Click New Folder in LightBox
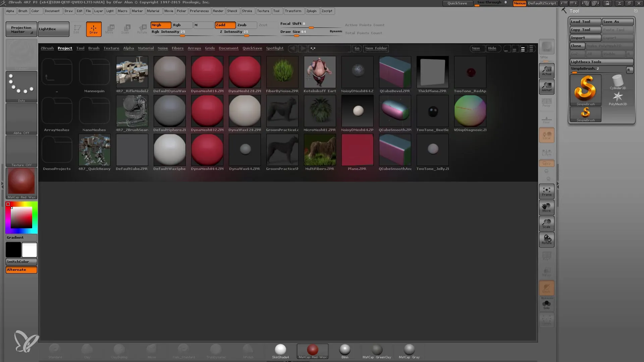This screenshot has width=644, height=362. tap(376, 48)
